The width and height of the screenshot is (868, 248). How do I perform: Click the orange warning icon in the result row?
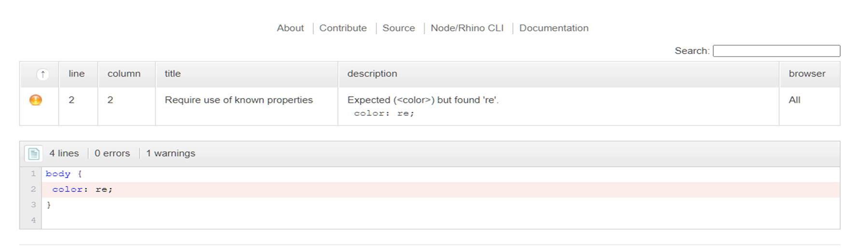[36, 100]
